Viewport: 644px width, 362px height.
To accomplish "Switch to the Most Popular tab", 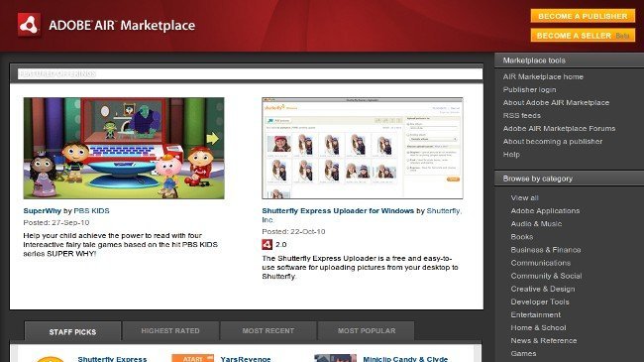I will (x=367, y=330).
